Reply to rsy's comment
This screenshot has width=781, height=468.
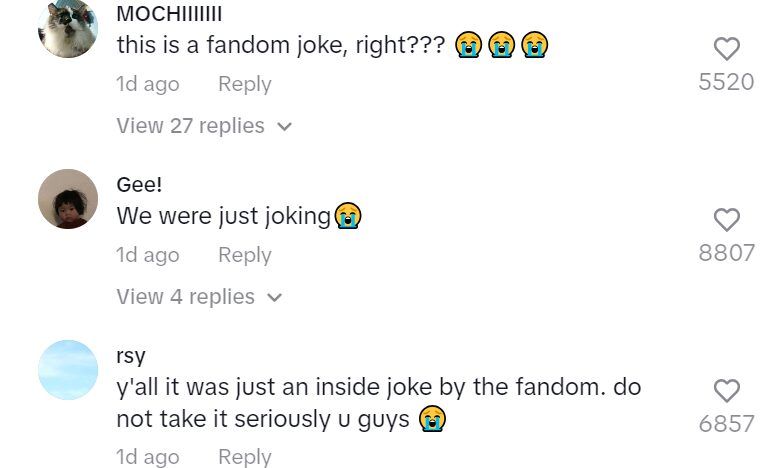244,457
